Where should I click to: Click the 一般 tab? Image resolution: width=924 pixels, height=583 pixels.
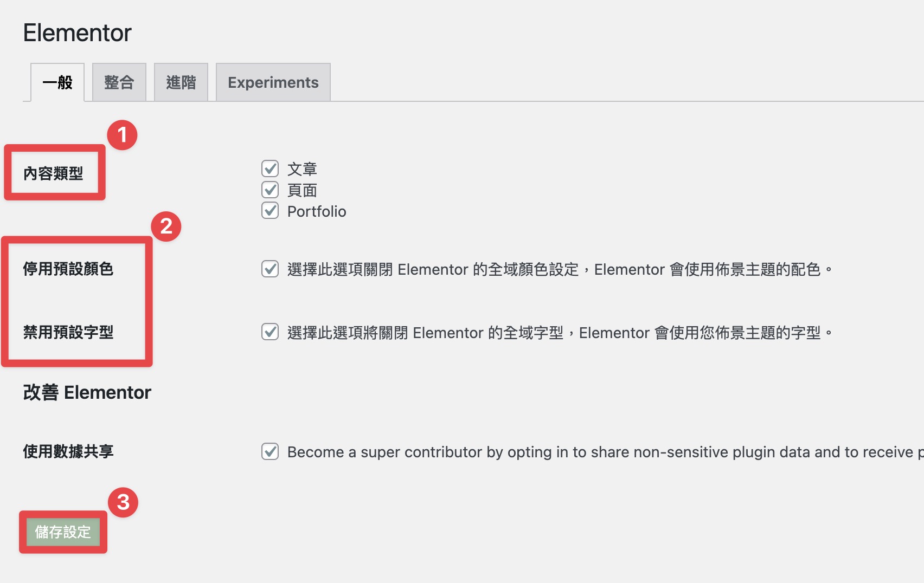(57, 82)
